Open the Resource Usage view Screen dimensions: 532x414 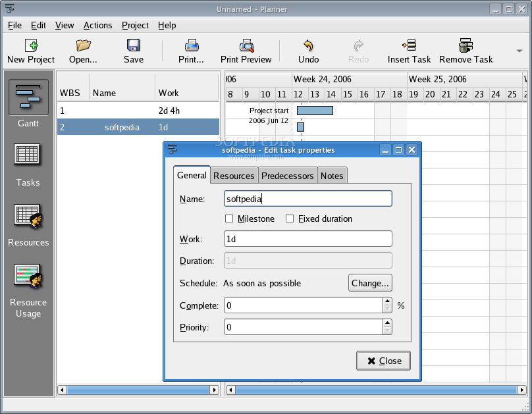coord(27,290)
